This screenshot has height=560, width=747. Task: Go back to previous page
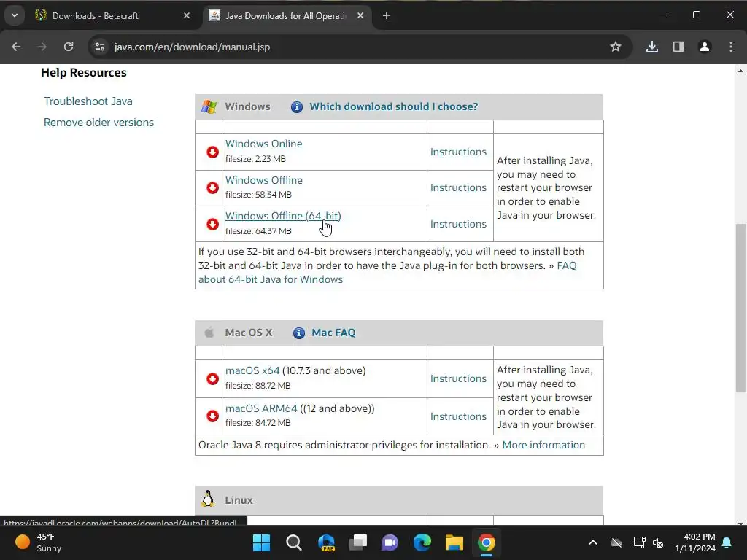(x=16, y=47)
